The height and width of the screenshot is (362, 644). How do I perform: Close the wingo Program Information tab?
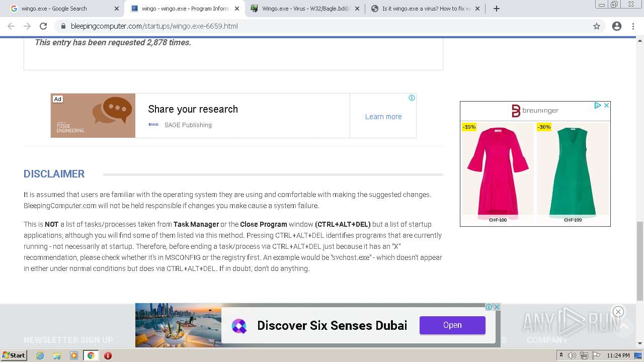click(237, 9)
